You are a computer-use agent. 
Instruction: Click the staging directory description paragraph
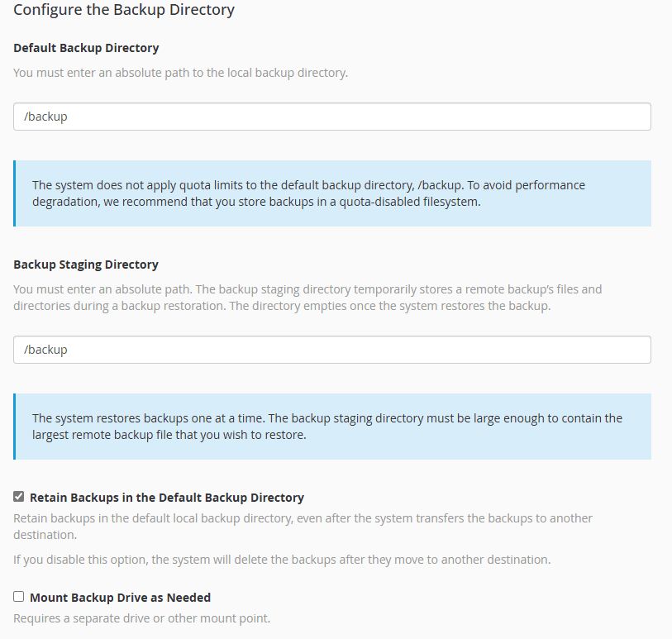[307, 298]
